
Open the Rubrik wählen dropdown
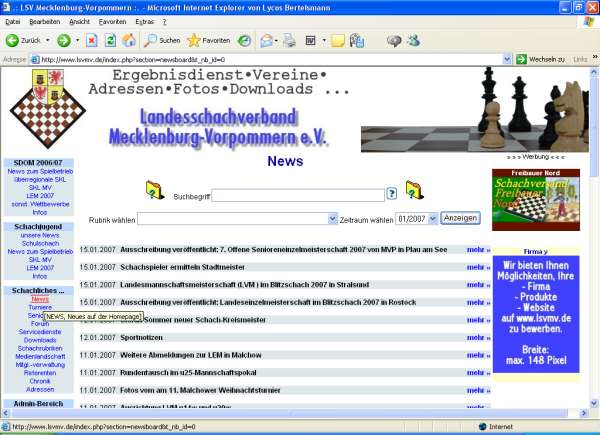tap(238, 218)
